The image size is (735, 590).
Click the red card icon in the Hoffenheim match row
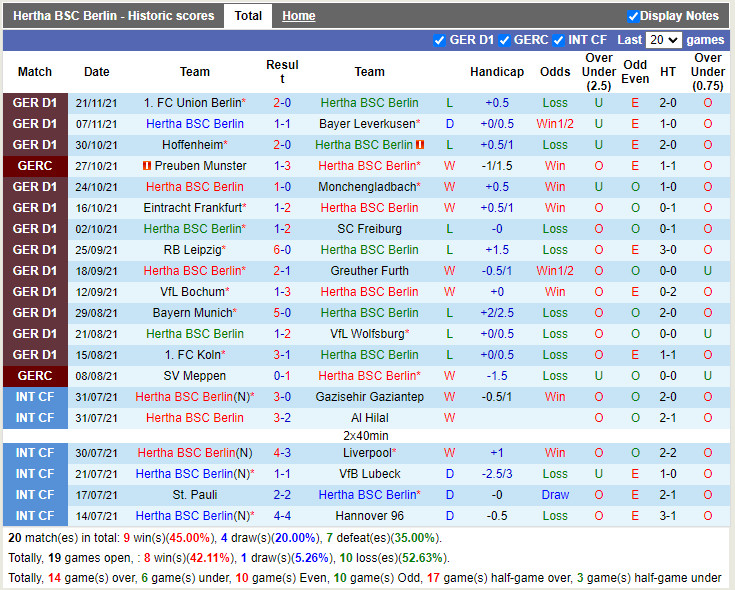point(420,145)
